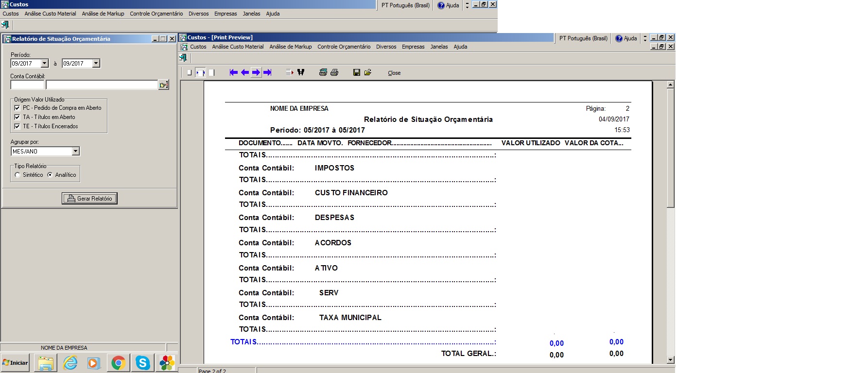The width and height of the screenshot is (868, 373).
Task: Click the print report icon
Action: tap(334, 72)
